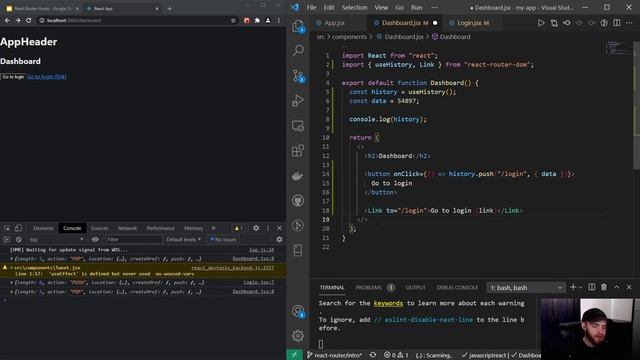Screen dimensions: 640x360
Task: Open the browser's three-dot menu
Action: (x=279, y=20)
